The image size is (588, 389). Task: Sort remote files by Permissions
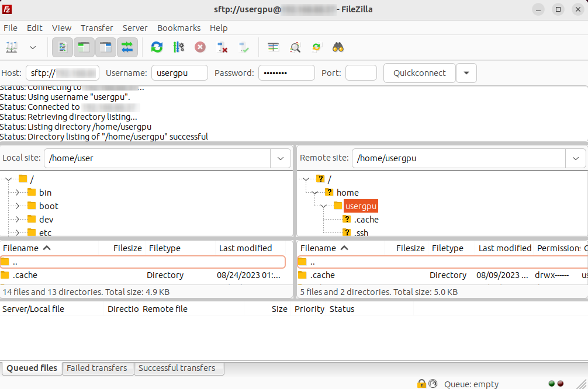(558, 248)
